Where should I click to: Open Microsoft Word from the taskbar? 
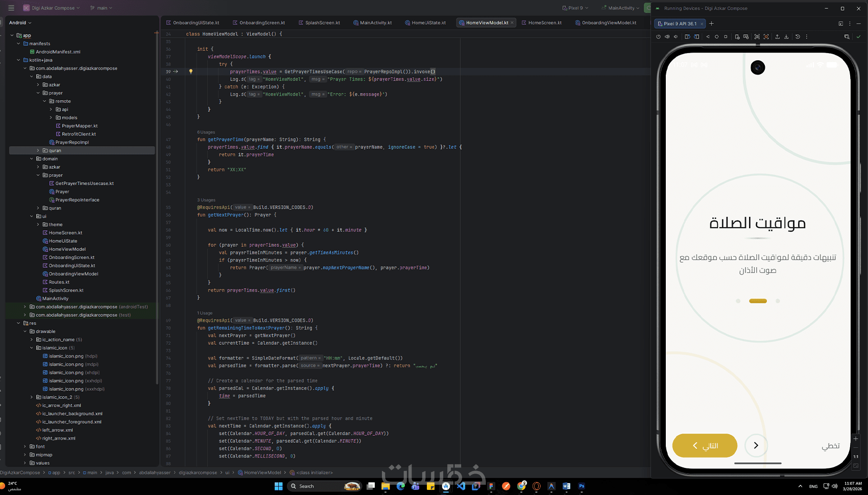point(566,486)
